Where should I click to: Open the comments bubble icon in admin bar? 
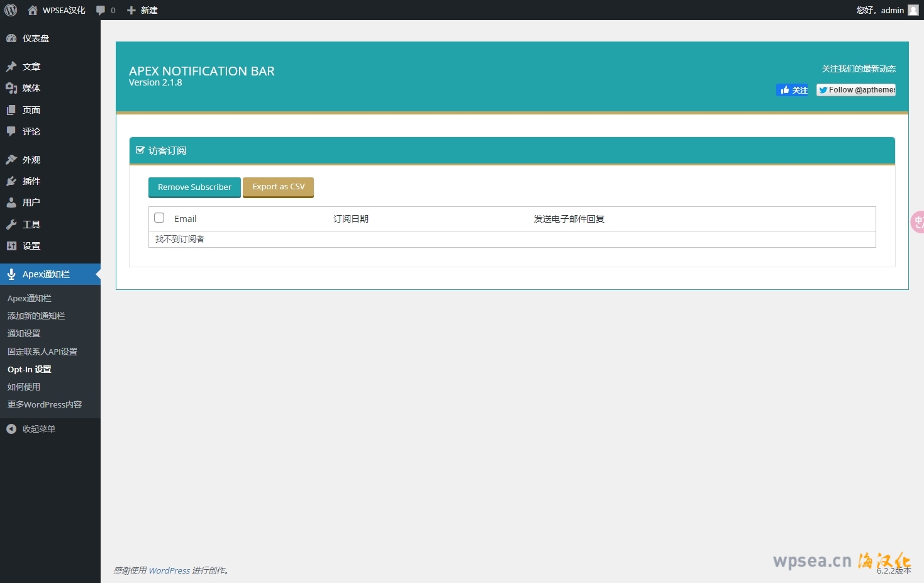click(x=101, y=10)
